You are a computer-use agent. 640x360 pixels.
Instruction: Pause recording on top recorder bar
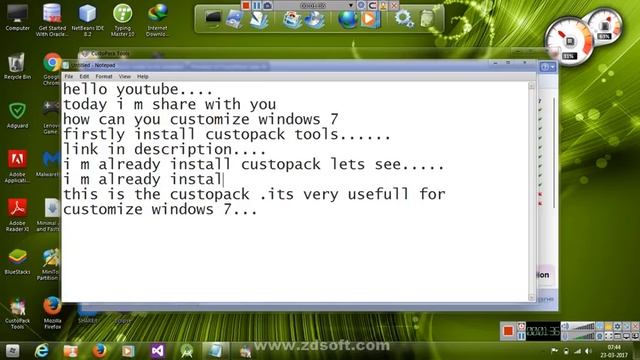pos(256,5)
